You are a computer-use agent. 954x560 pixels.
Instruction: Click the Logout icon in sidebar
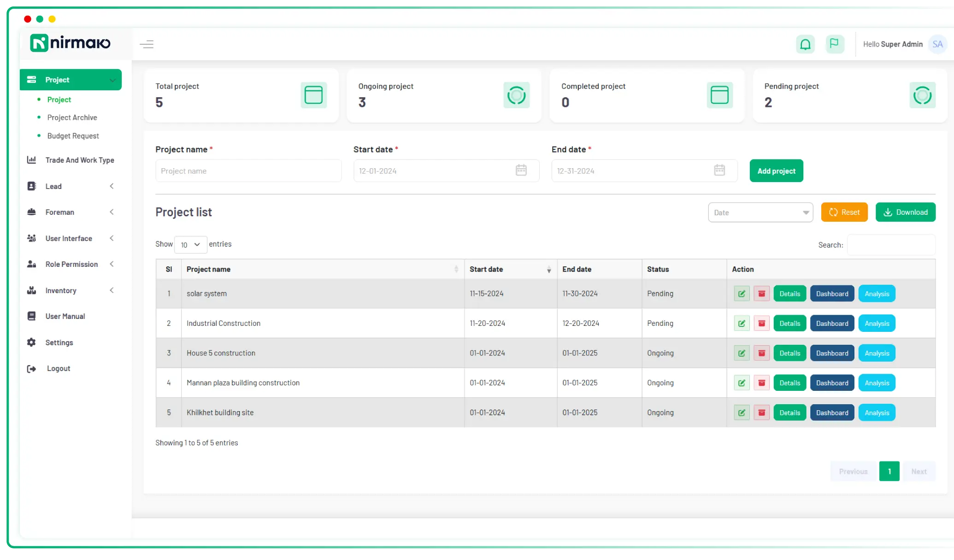[31, 369]
